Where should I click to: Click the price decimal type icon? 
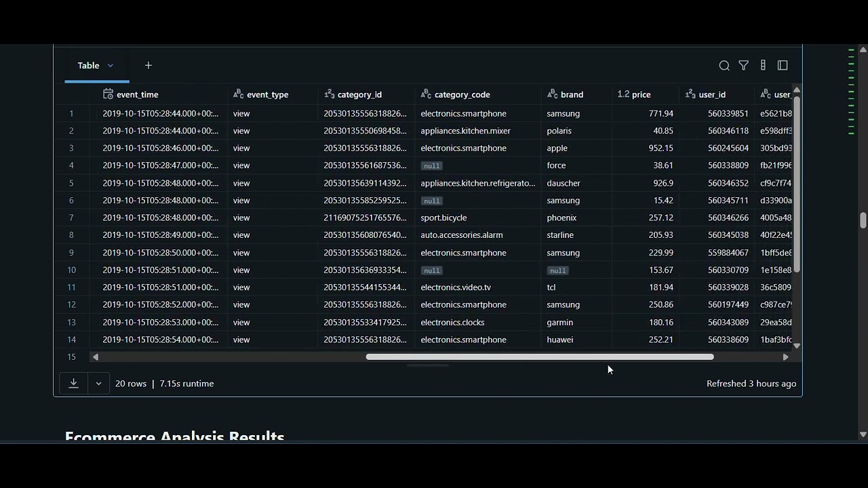pos(623,94)
